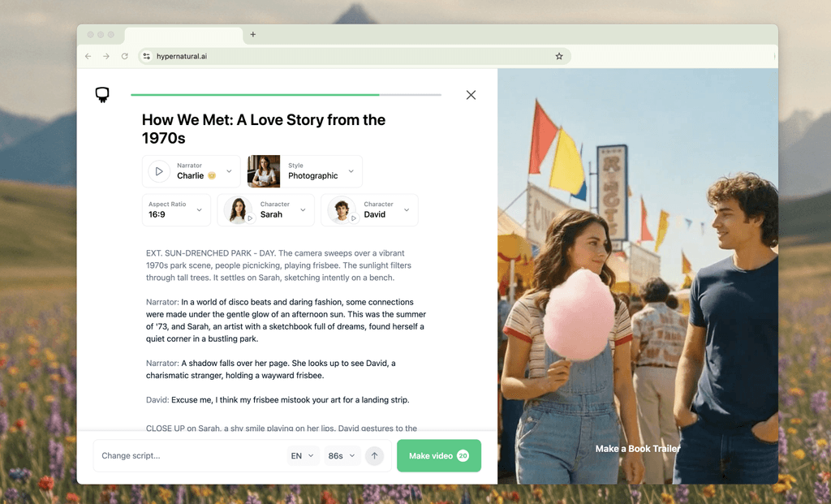Click the Hypernatural logo icon
The height and width of the screenshot is (504, 831).
[102, 95]
